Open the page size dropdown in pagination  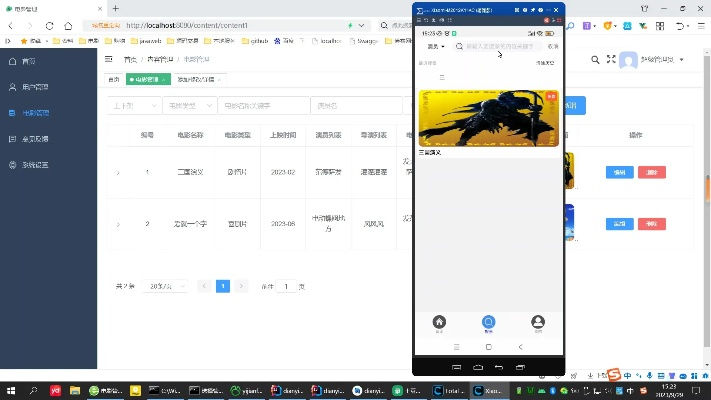[168, 286]
